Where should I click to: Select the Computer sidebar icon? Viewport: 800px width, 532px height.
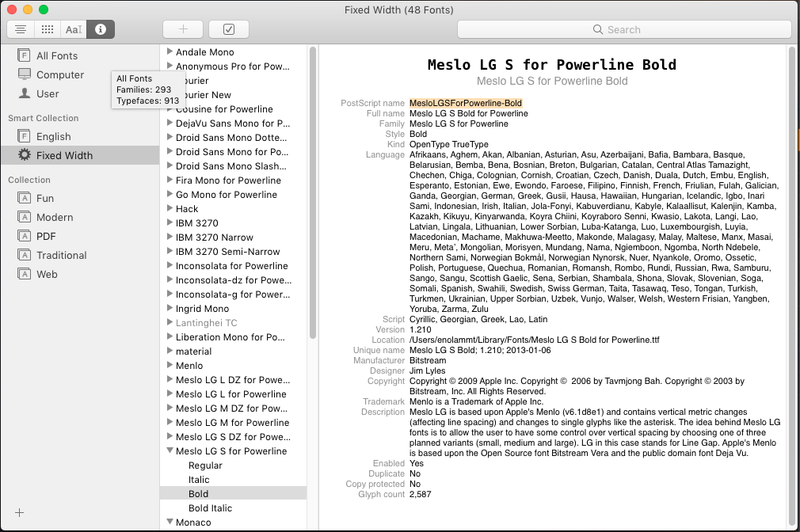point(24,74)
